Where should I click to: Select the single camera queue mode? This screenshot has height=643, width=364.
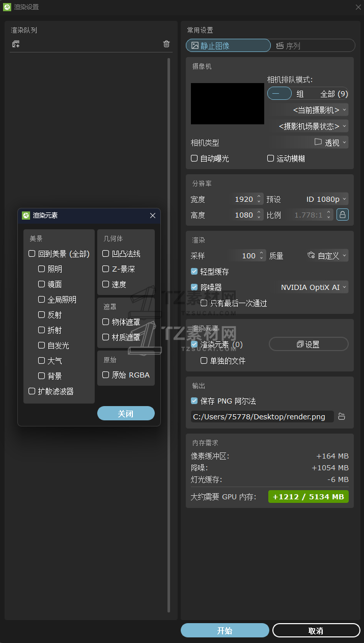279,94
